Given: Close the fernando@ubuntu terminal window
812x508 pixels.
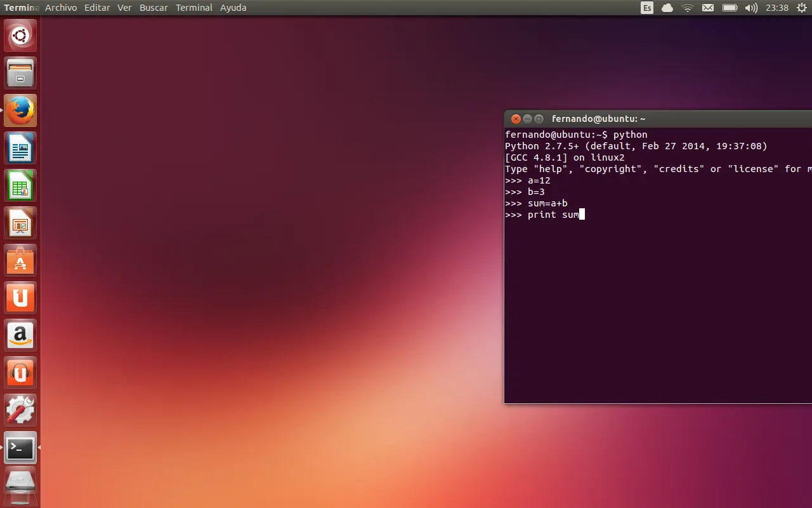Looking at the screenshot, I should pos(516,119).
